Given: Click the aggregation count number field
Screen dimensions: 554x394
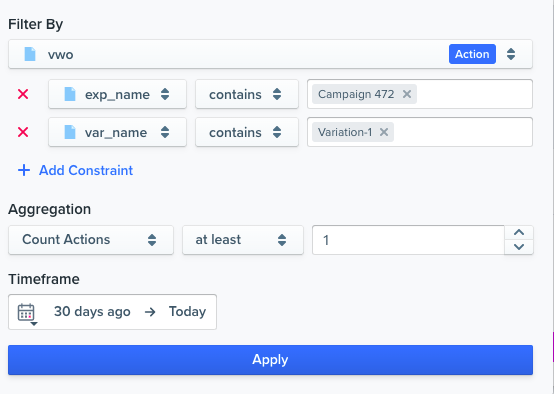Looking at the screenshot, I should [408, 240].
